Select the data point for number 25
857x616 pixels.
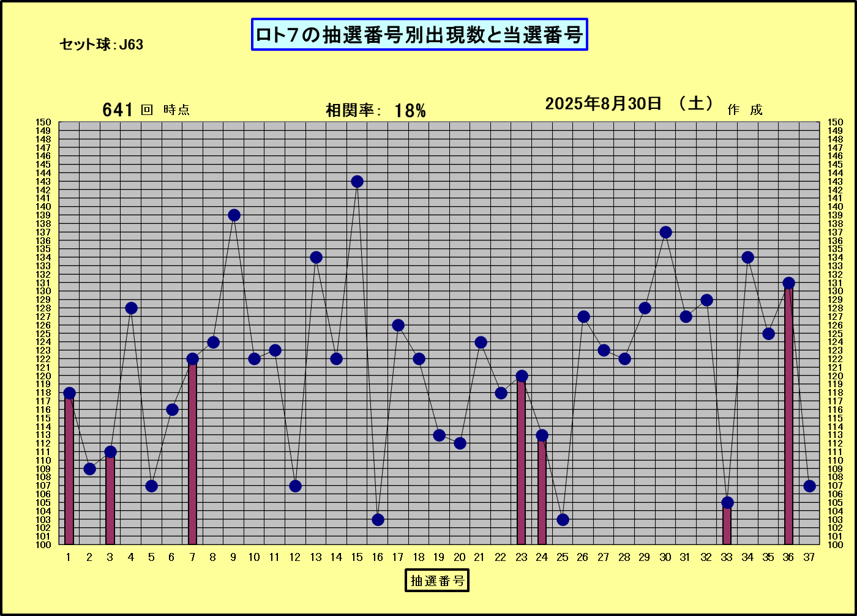563,519
